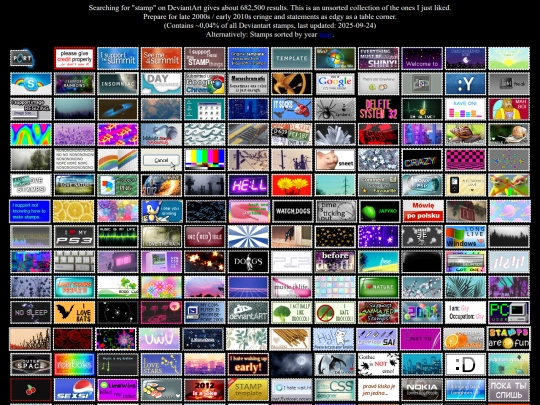Open the 'music is life' stamp

click(x=291, y=288)
